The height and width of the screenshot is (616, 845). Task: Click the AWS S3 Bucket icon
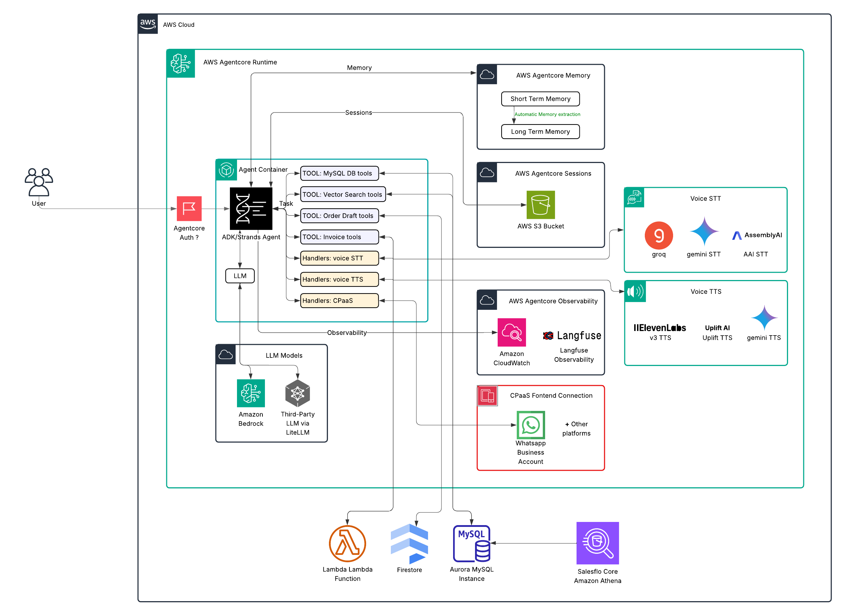(540, 205)
